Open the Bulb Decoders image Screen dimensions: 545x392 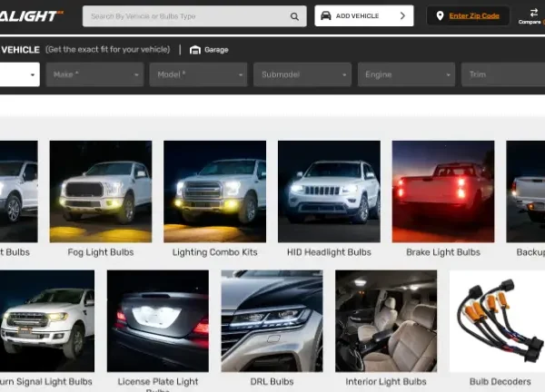498,321
